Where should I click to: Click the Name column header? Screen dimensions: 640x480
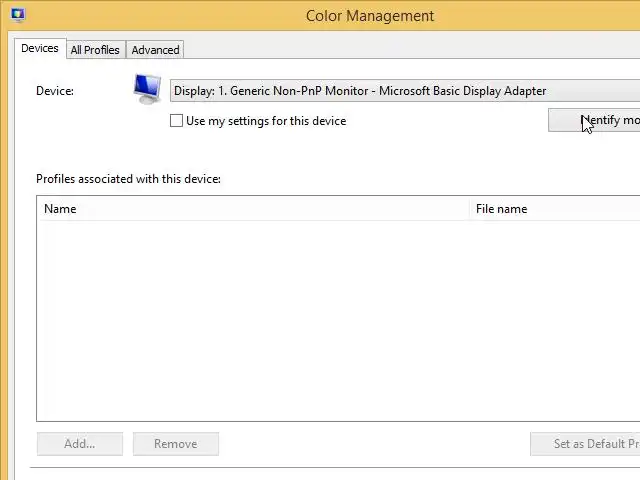click(x=254, y=209)
